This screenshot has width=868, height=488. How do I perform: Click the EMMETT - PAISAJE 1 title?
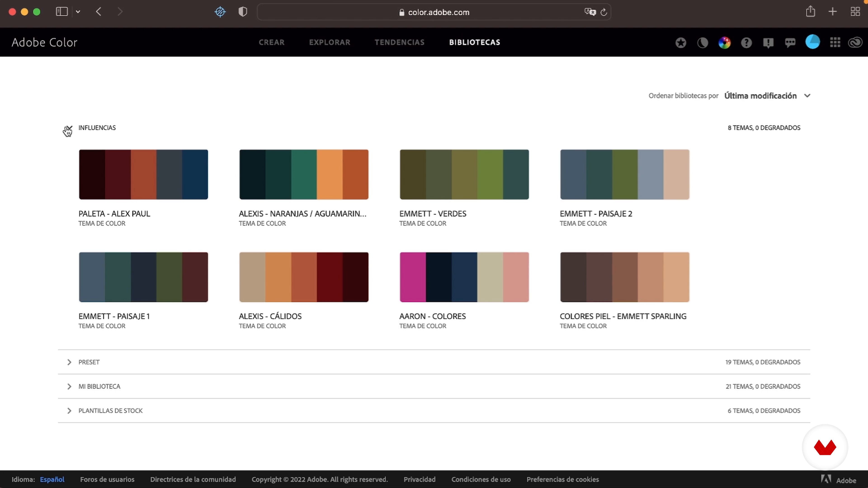(114, 316)
